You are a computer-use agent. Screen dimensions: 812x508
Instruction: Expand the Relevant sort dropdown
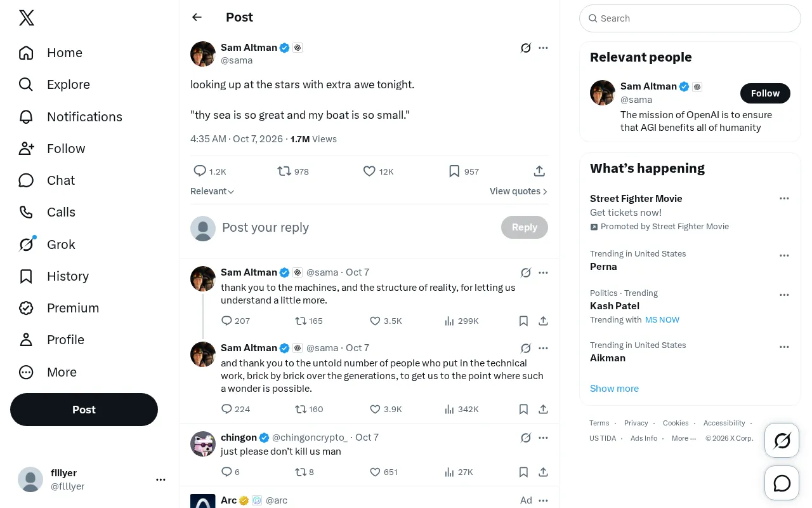pos(213,191)
